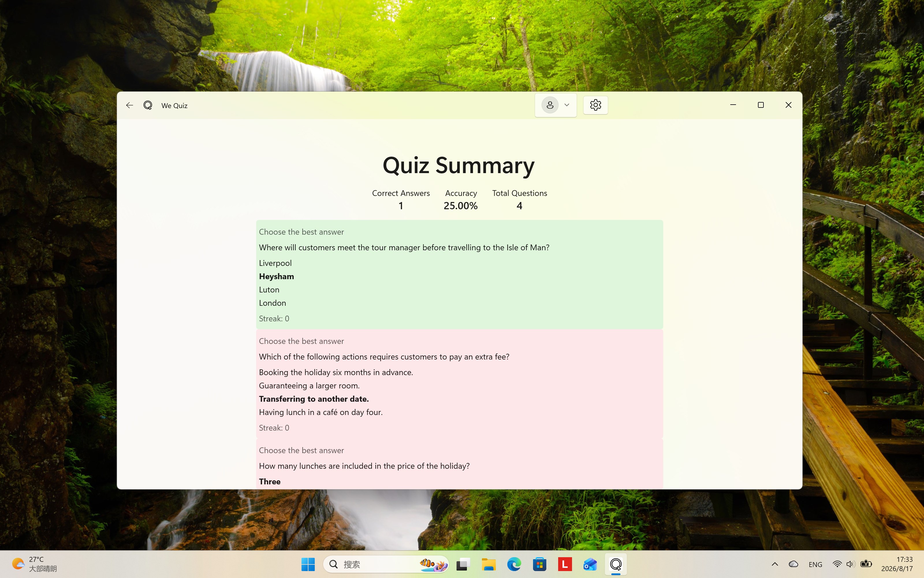Viewport: 924px width, 578px height.
Task: Show hidden system tray icons
Action: coord(775,564)
